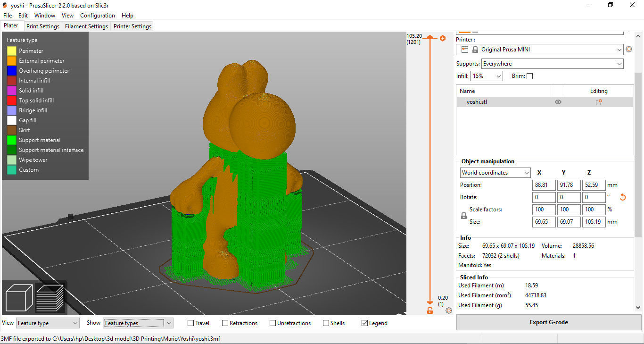Open the File menu
The height and width of the screenshot is (344, 644).
8,16
